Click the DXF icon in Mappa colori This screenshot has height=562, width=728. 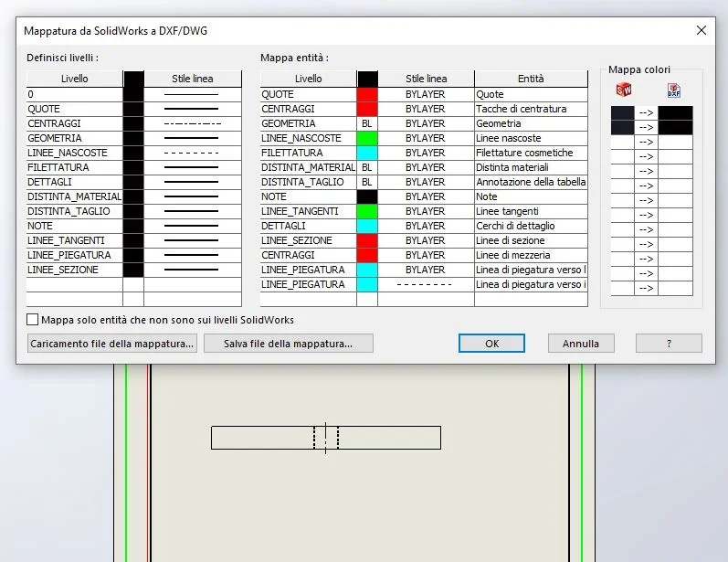coord(674,90)
